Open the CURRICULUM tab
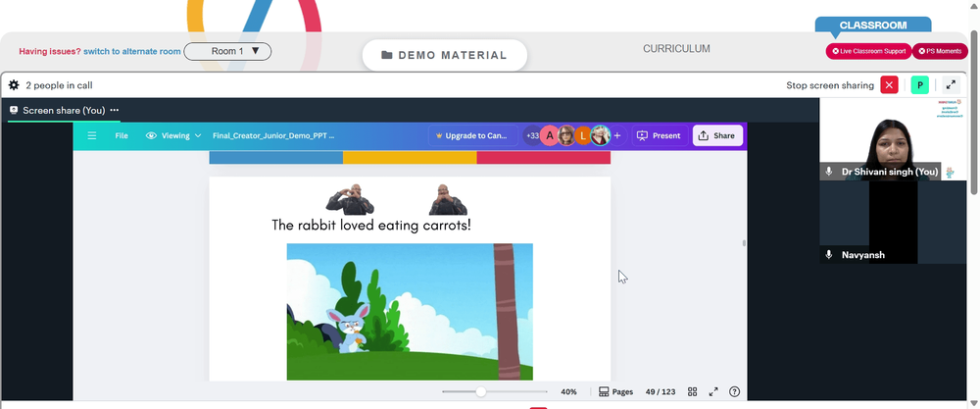980x409 pixels. 676,49
